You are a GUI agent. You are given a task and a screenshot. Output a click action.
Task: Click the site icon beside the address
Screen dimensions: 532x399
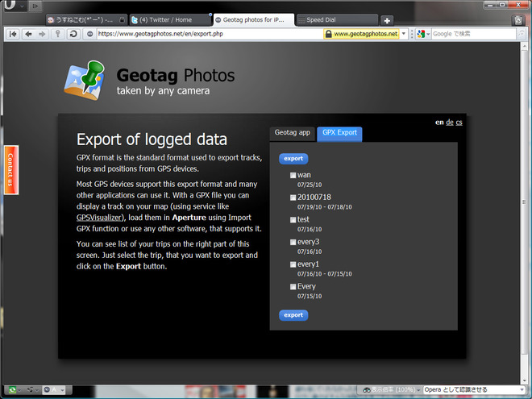89,34
